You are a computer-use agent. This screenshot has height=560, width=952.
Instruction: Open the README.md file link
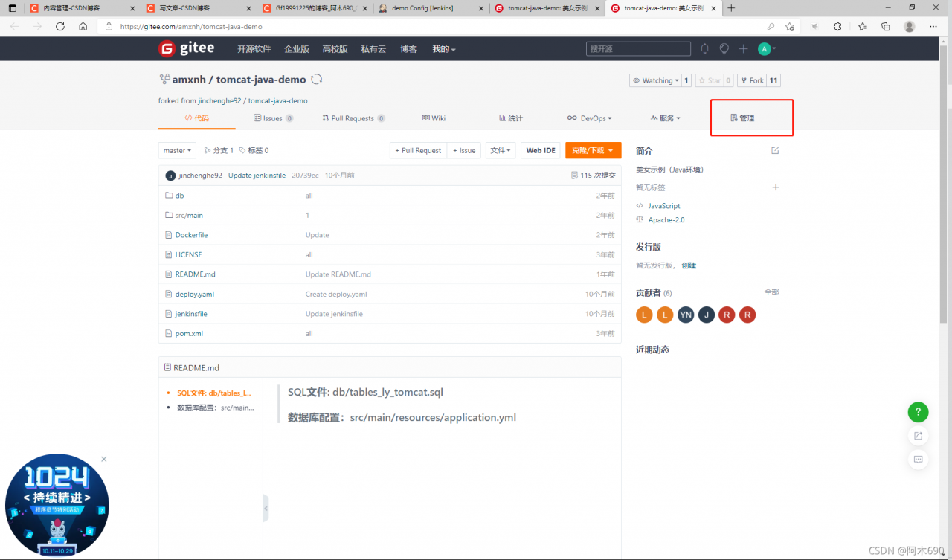pos(196,274)
